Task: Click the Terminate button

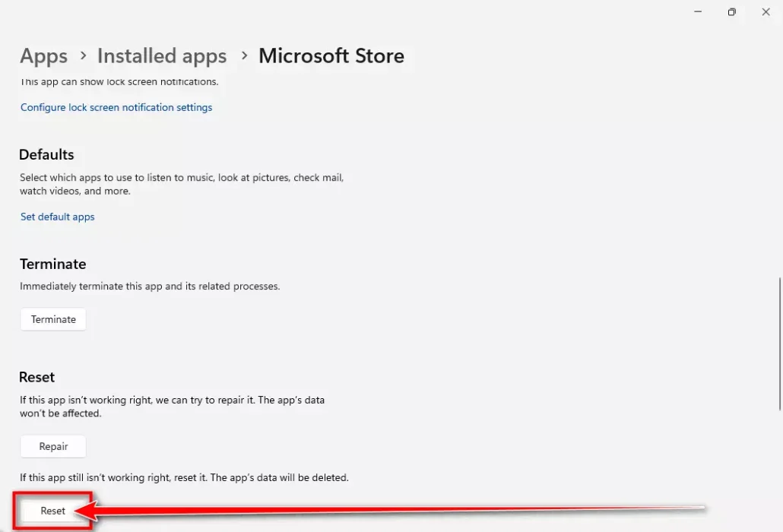Action: 53,319
